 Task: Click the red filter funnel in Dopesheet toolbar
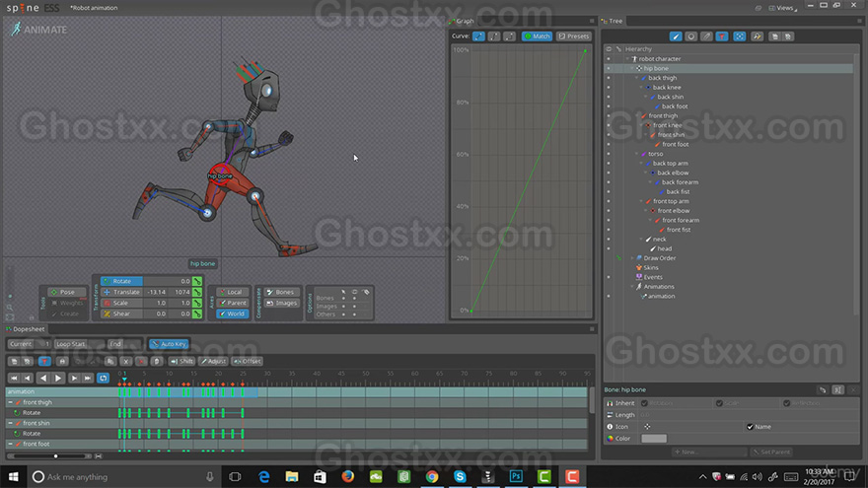[44, 361]
